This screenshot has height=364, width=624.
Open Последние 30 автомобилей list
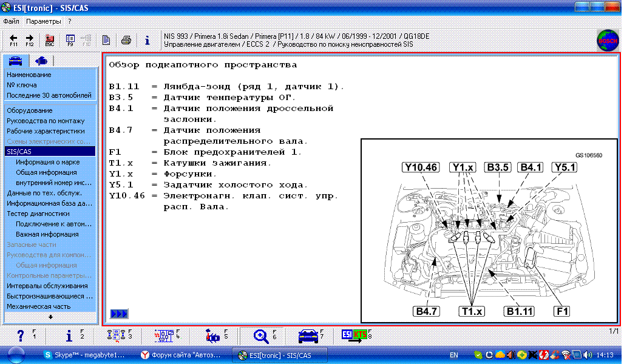tap(49, 95)
